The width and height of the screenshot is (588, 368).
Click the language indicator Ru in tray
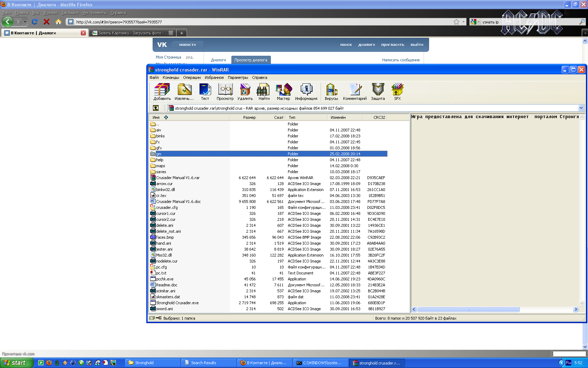click(x=568, y=363)
